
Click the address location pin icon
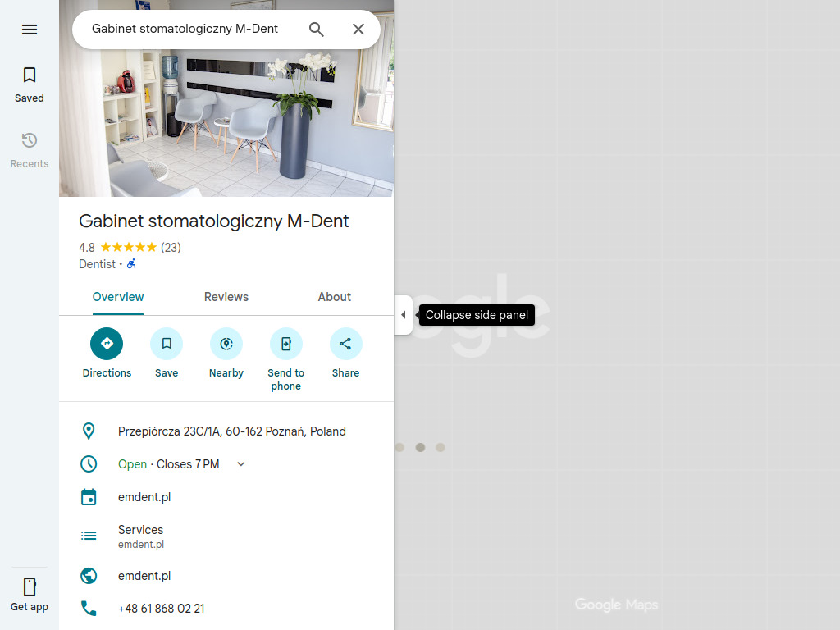click(x=89, y=431)
